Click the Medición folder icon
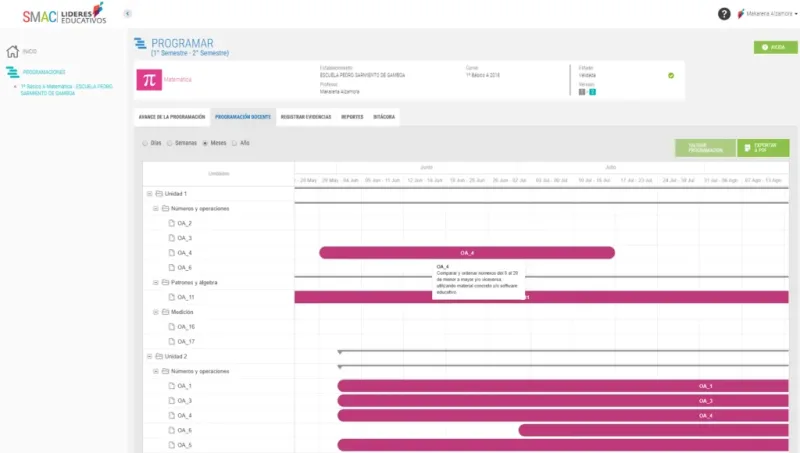This screenshot has width=800, height=453. [x=165, y=312]
